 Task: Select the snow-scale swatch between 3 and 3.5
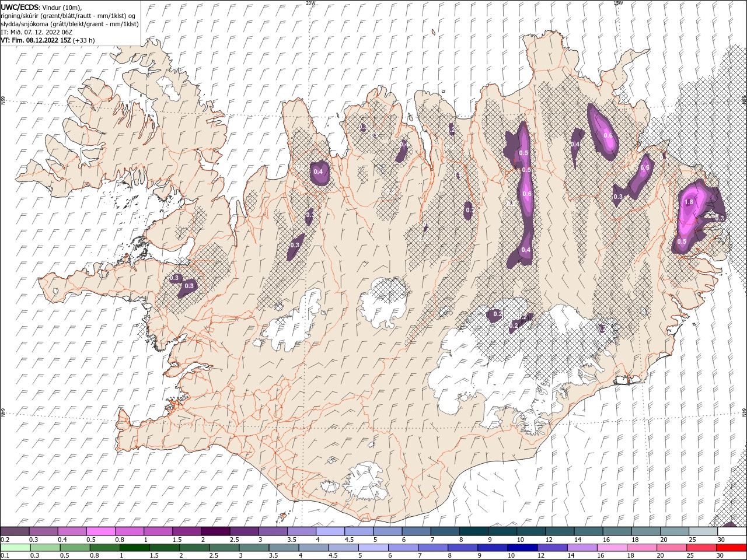[273, 531]
